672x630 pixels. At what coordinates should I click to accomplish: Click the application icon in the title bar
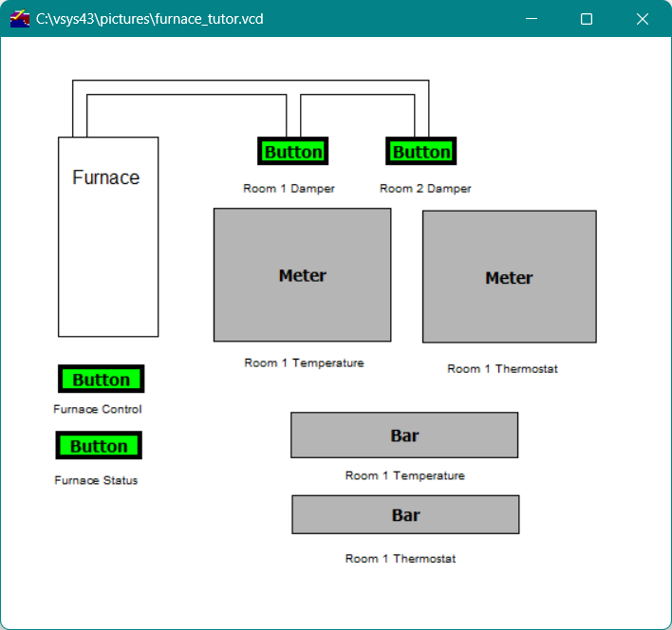(20, 19)
